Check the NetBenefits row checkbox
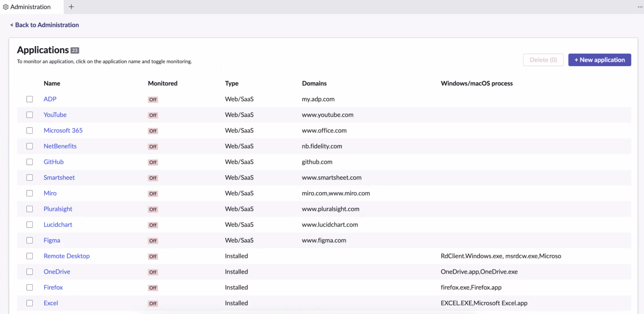 30,146
